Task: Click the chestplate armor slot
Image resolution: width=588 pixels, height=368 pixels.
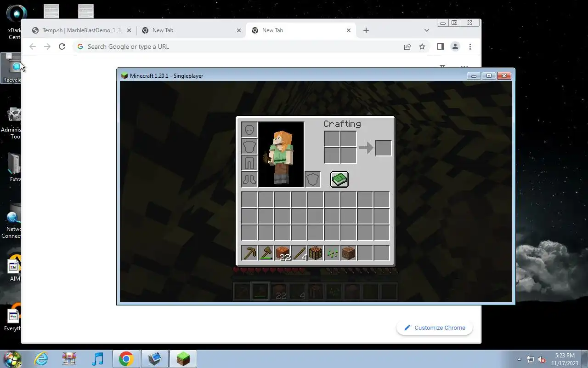Action: click(249, 146)
